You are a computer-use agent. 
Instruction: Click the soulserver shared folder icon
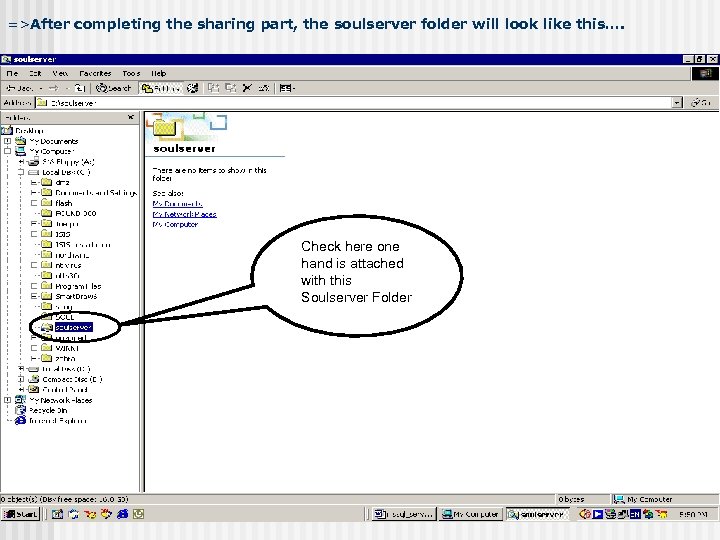[47, 327]
